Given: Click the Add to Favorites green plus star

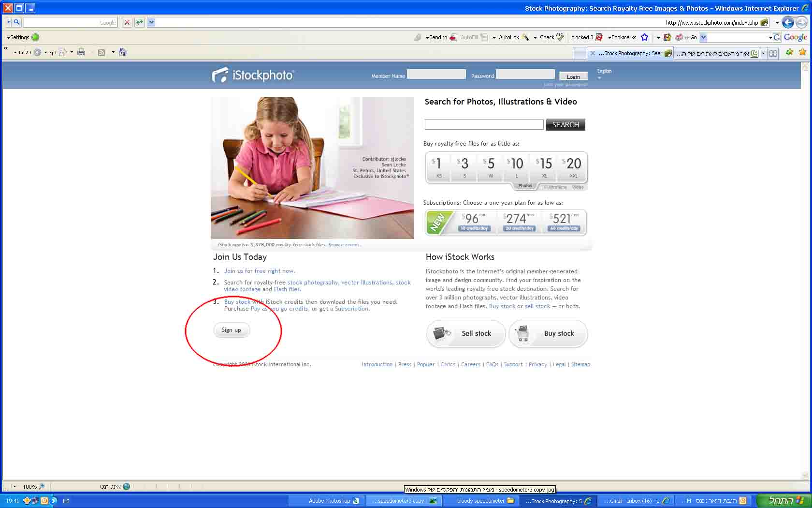Looking at the screenshot, I should 789,52.
